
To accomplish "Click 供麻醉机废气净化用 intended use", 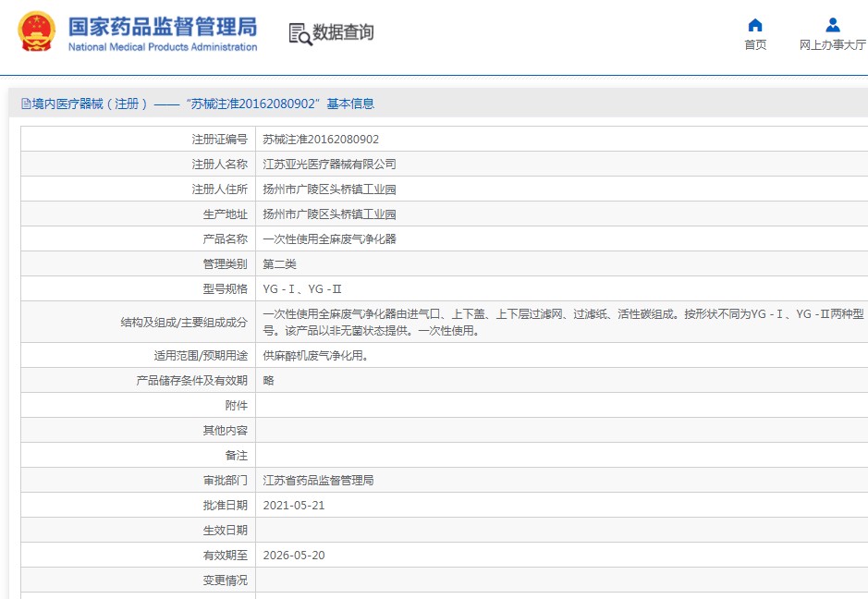I will (x=315, y=355).
